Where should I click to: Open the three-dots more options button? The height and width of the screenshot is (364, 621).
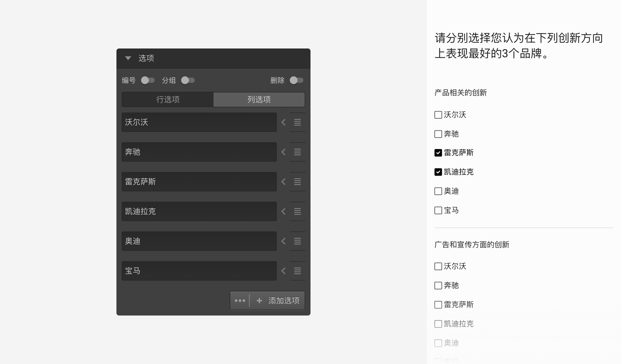(x=240, y=301)
